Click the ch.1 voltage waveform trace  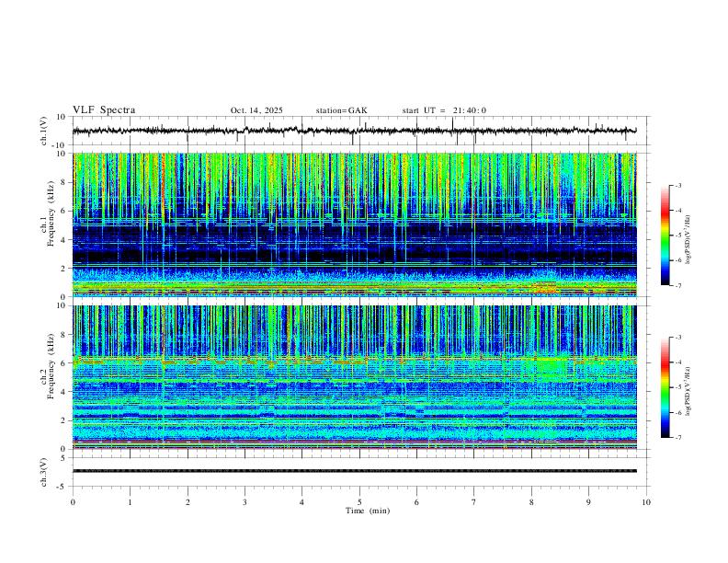click(354, 131)
